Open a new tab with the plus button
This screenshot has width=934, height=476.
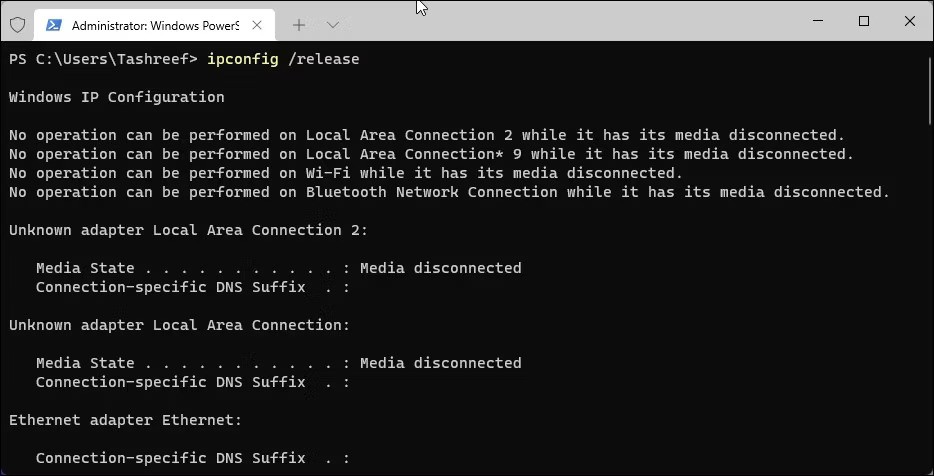pos(298,25)
